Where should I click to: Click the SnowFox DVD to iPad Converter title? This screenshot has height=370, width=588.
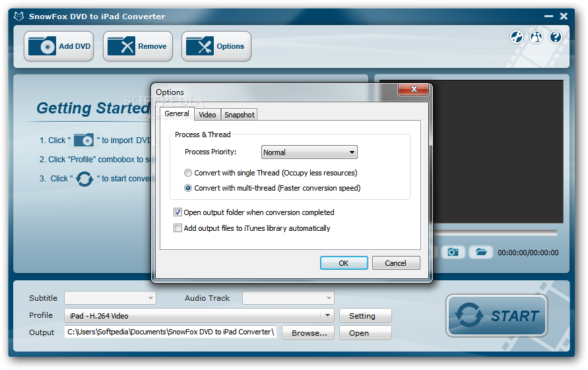97,16
